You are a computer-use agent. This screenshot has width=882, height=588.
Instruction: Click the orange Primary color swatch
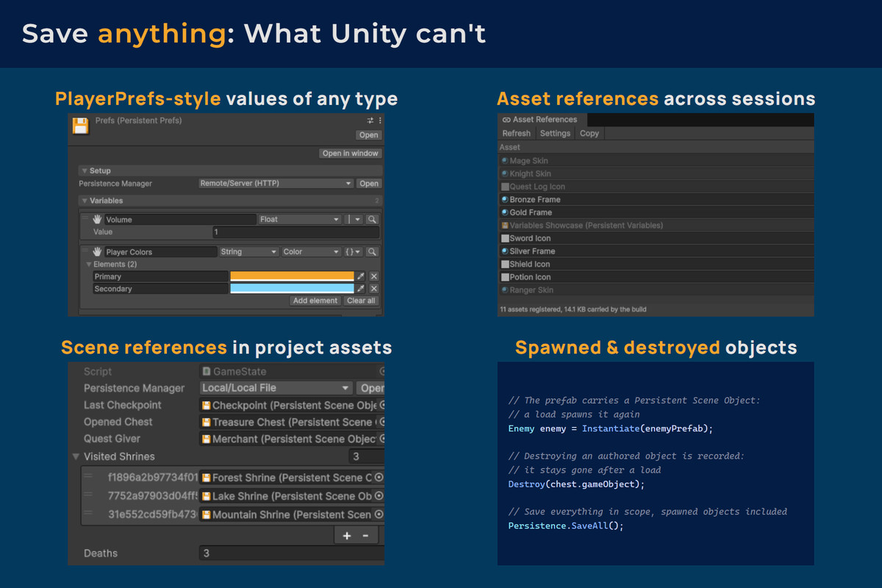click(293, 276)
